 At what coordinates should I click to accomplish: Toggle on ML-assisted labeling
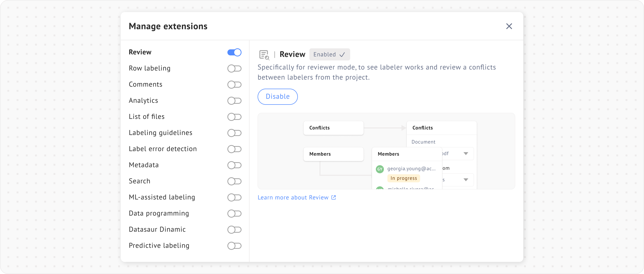point(234,197)
